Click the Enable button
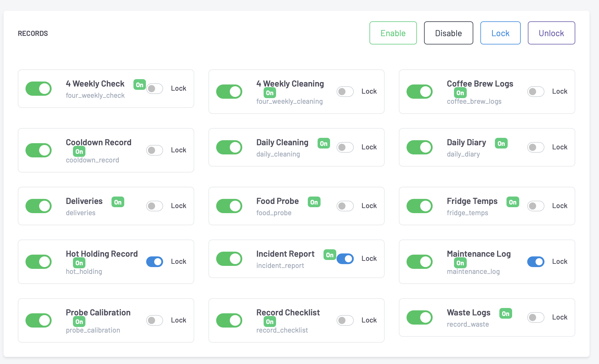The width and height of the screenshot is (599, 364). (393, 33)
